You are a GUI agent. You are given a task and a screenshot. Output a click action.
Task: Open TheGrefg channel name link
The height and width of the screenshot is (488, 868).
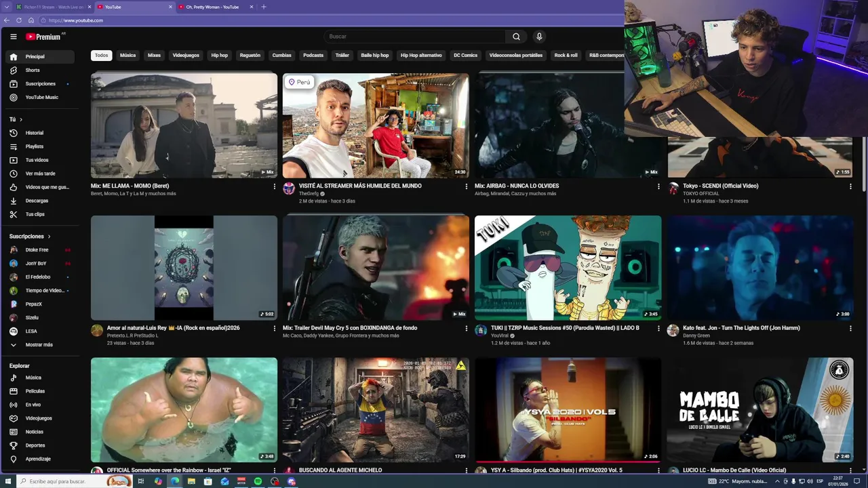(x=309, y=194)
